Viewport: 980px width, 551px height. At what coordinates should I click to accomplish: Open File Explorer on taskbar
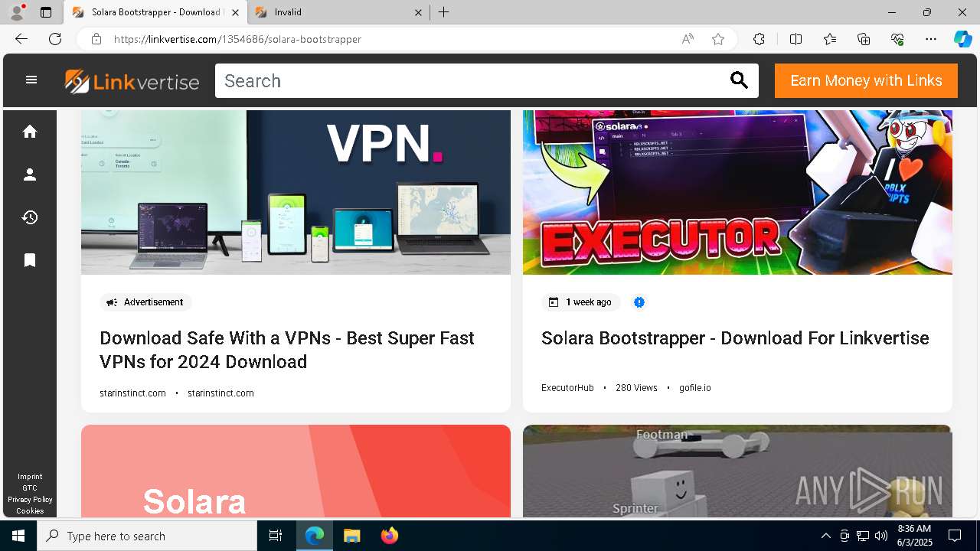click(x=351, y=536)
